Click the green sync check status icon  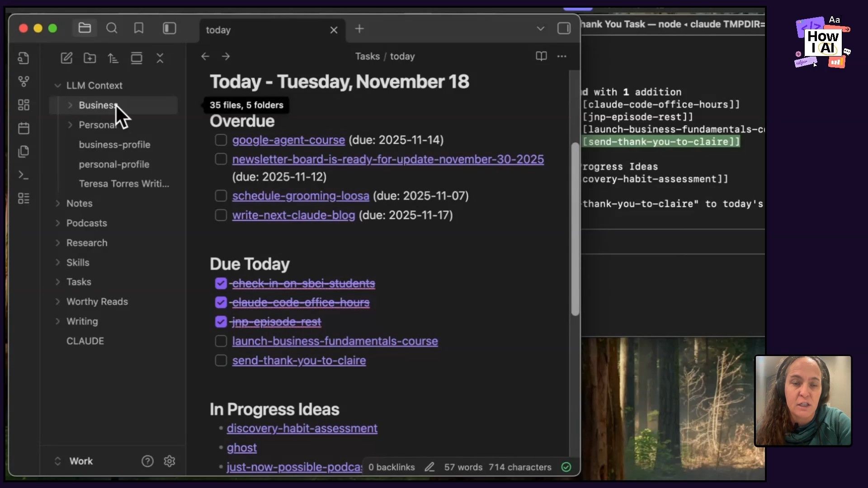pyautogui.click(x=566, y=467)
